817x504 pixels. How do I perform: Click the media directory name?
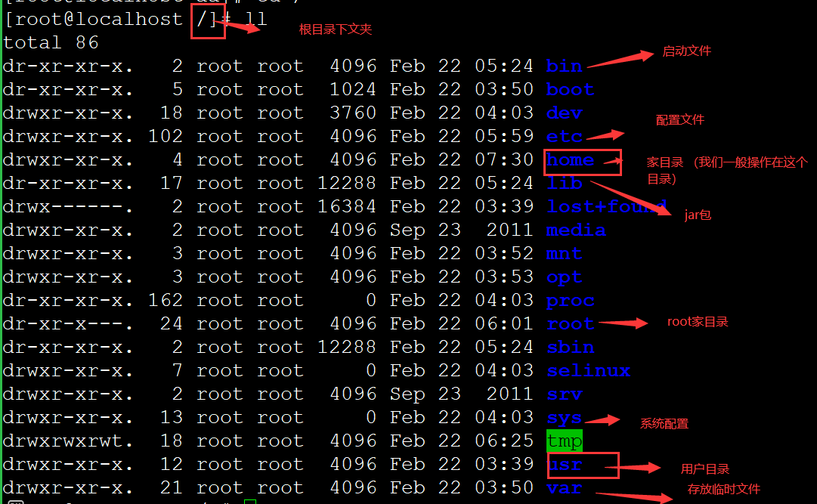576,230
